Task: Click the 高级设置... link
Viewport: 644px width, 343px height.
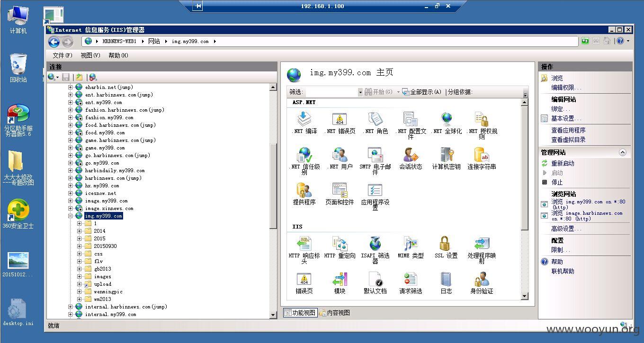Action: (566, 229)
